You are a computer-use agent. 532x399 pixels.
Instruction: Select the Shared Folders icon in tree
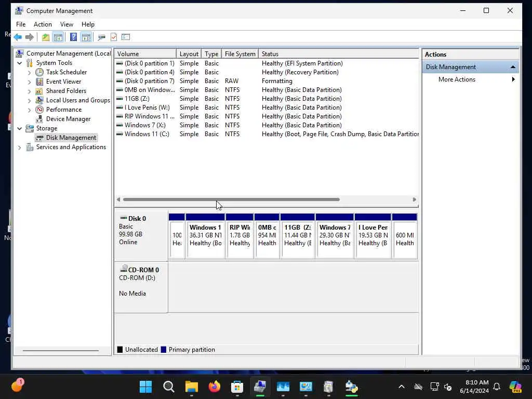pyautogui.click(x=39, y=91)
